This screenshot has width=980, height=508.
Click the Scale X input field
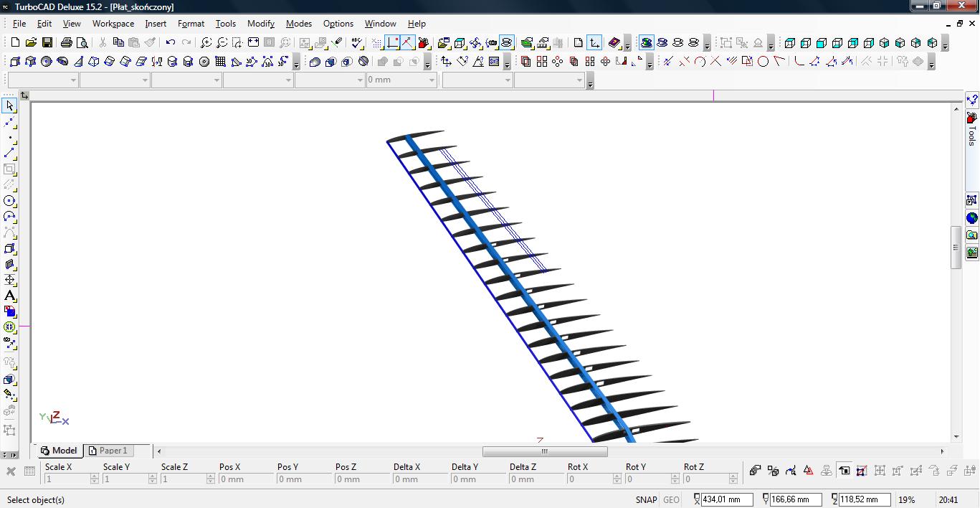tap(67, 479)
